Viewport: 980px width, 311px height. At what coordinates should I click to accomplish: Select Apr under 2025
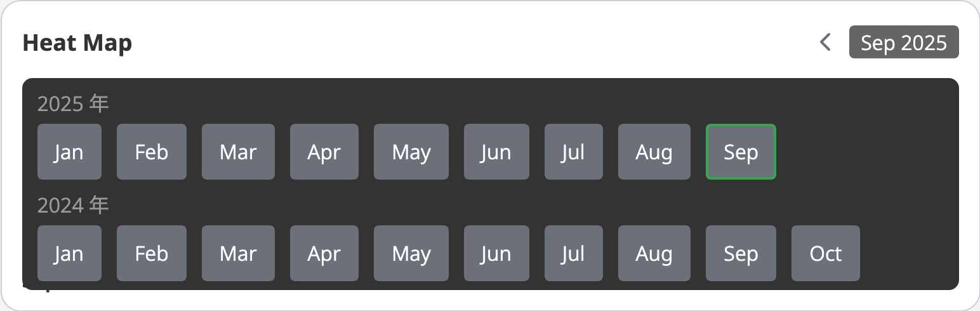324,152
